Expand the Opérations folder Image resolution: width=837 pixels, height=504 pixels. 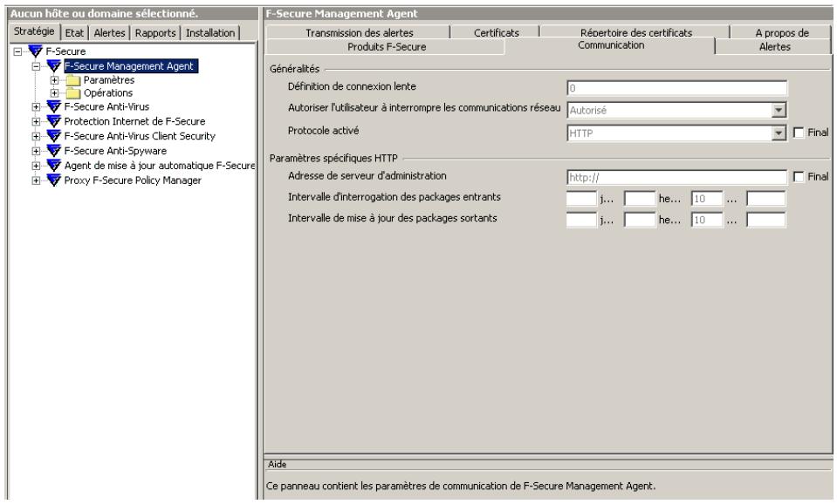point(54,93)
